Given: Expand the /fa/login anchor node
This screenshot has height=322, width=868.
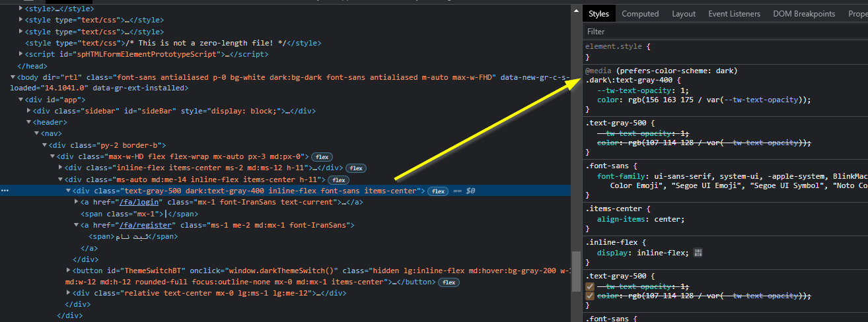Looking at the screenshot, I should click(x=76, y=202).
